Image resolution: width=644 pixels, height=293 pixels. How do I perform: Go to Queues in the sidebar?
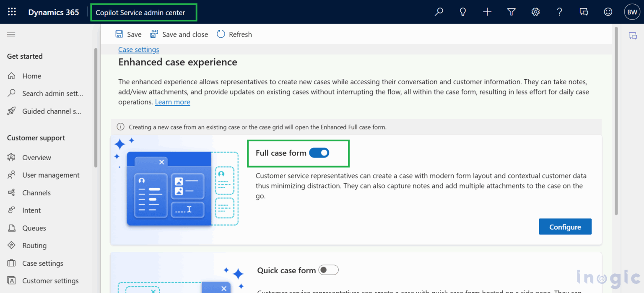34,228
